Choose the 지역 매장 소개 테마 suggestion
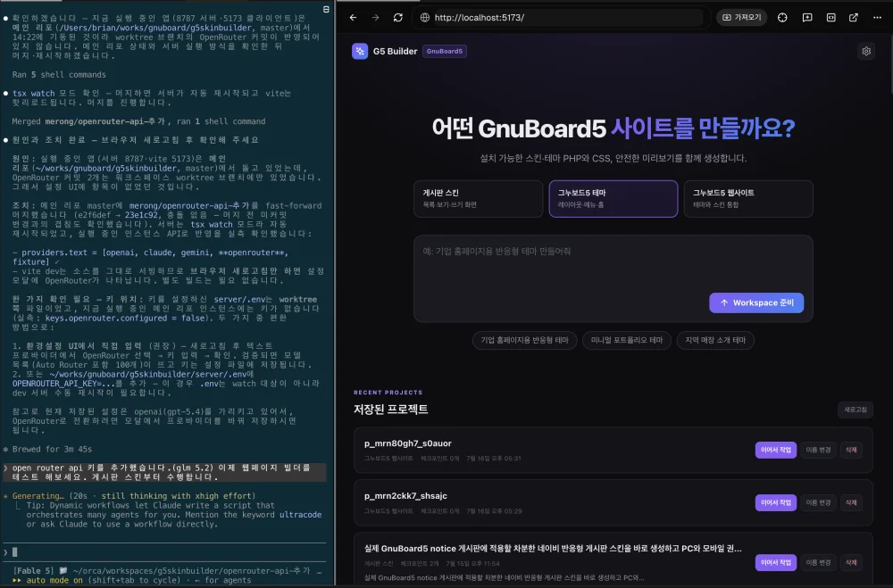Viewport: 893px width, 588px height. pos(715,340)
